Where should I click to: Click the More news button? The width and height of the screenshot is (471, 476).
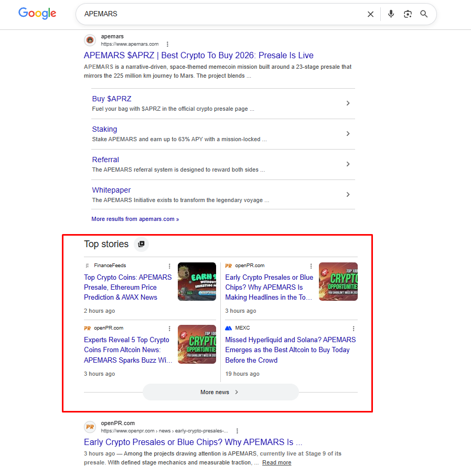pyautogui.click(x=221, y=392)
